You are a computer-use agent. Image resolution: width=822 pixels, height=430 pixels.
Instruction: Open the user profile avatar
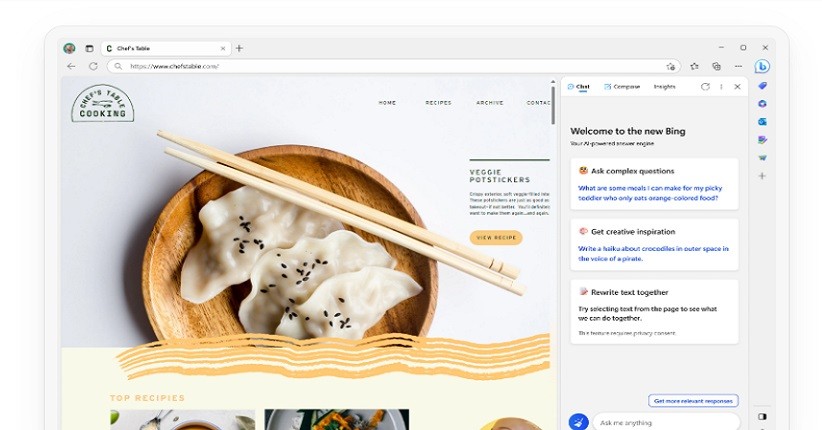tap(69, 48)
